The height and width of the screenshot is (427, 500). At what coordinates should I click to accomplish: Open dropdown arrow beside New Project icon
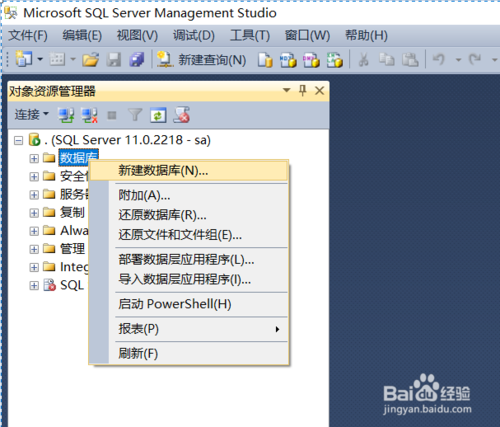[40, 59]
